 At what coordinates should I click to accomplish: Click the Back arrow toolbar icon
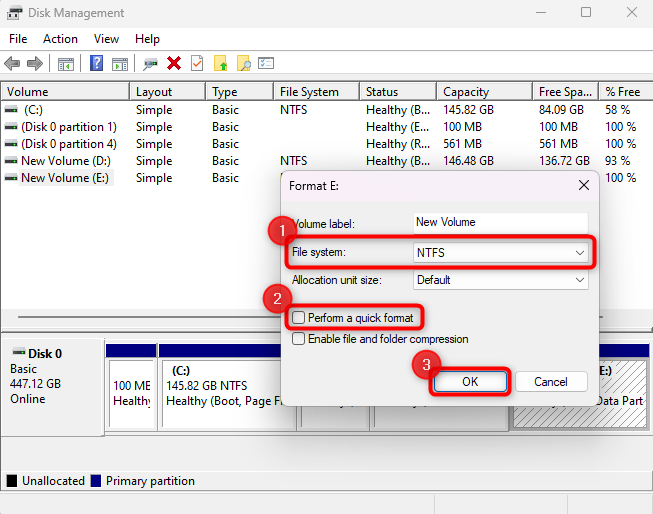[13, 63]
